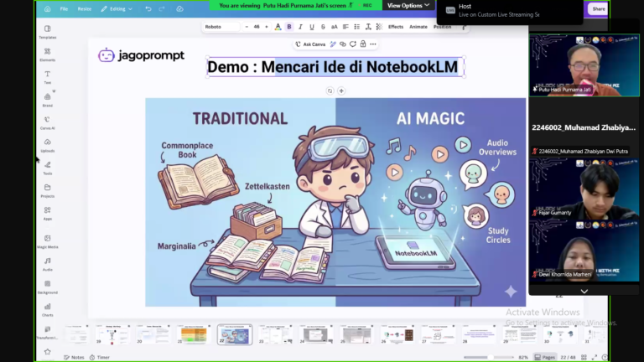Click the 82% zoom level

pyautogui.click(x=523, y=358)
